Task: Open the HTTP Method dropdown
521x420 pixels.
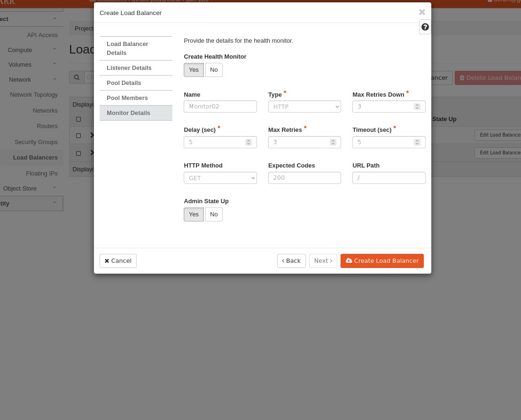Action: click(x=220, y=178)
